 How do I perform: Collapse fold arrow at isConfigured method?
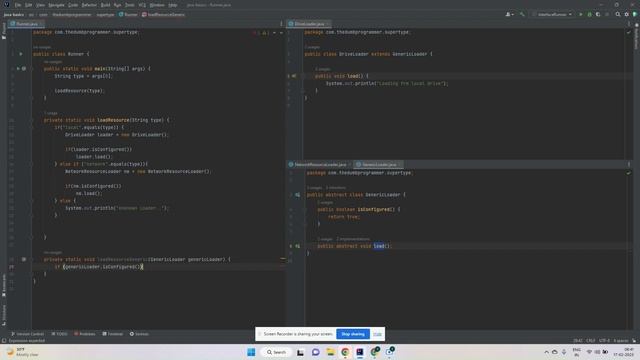coord(305,209)
